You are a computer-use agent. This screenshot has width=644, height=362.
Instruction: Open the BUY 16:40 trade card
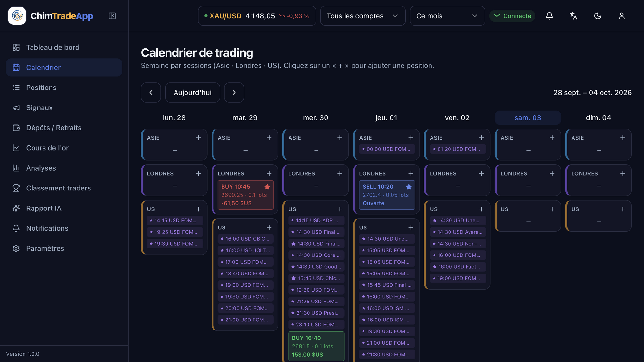click(316, 346)
